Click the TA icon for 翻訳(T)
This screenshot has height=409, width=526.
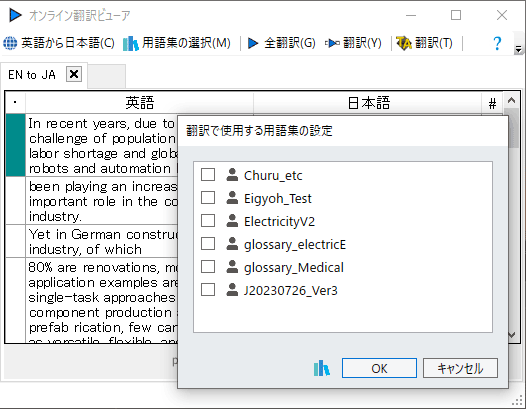(x=404, y=43)
